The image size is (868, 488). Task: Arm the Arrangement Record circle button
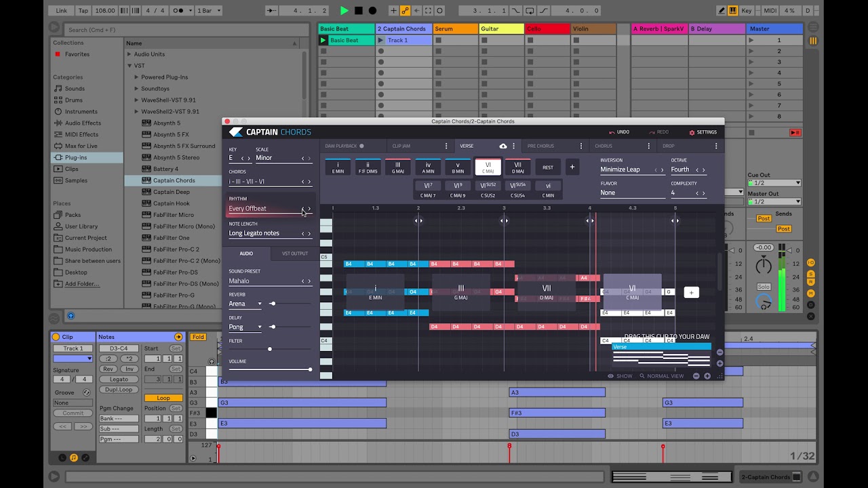[x=372, y=11]
